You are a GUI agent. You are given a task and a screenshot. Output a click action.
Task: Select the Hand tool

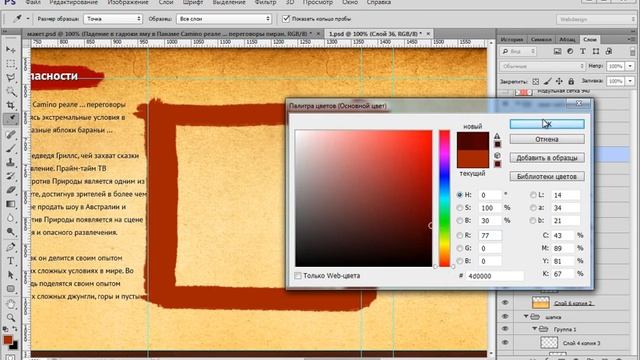[11, 304]
